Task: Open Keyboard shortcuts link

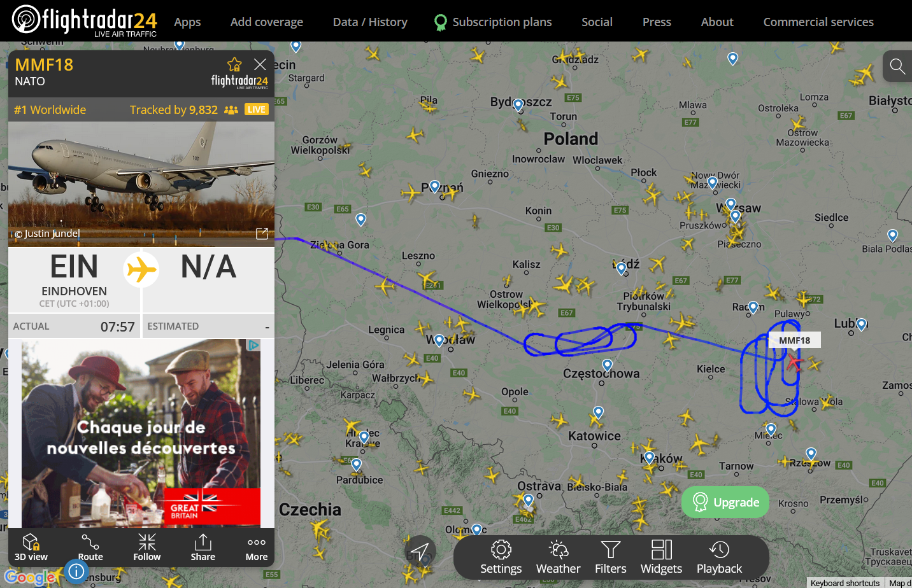Action: point(845,583)
